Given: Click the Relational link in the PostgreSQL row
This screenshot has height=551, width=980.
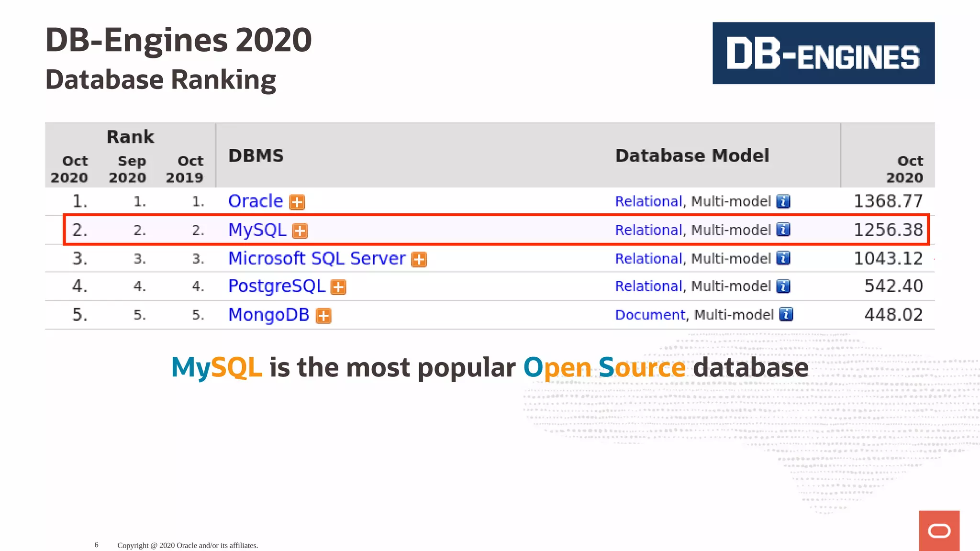Looking at the screenshot, I should pyautogui.click(x=648, y=286).
